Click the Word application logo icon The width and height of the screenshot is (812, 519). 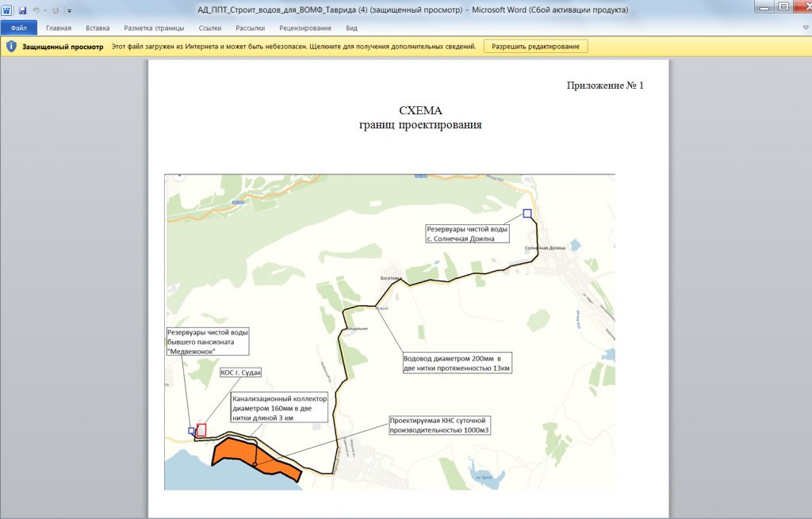pyautogui.click(x=7, y=10)
